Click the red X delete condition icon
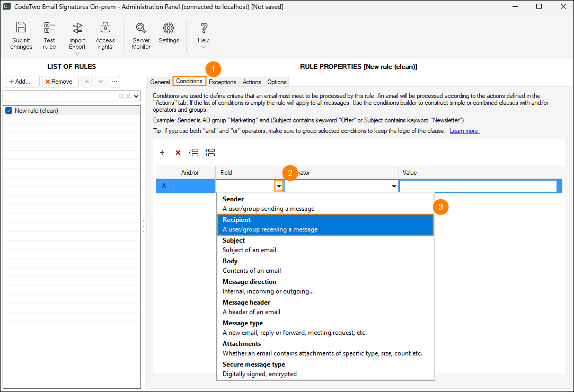The image size is (574, 392). (178, 153)
